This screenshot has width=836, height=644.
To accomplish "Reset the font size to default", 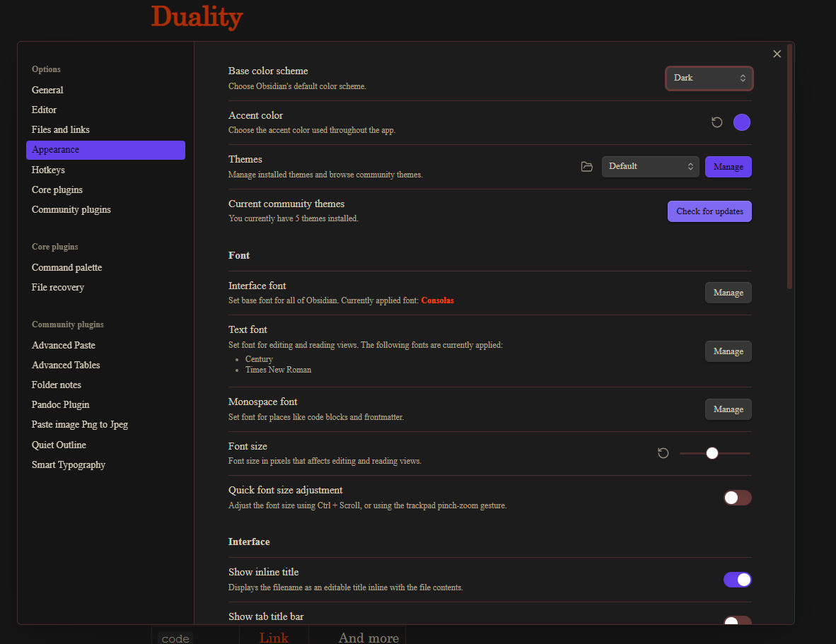I will (663, 453).
